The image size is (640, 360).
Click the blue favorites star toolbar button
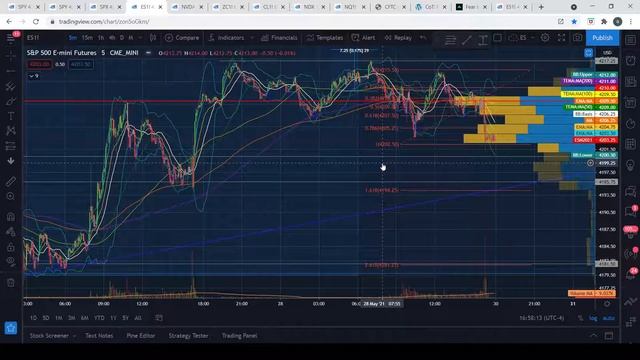pyautogui.click(x=11, y=328)
